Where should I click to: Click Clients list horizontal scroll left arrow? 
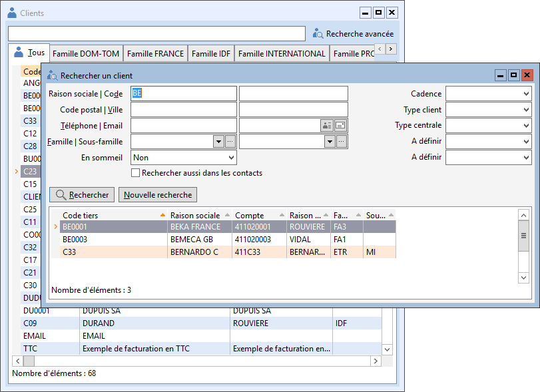pyautogui.click(x=17, y=361)
